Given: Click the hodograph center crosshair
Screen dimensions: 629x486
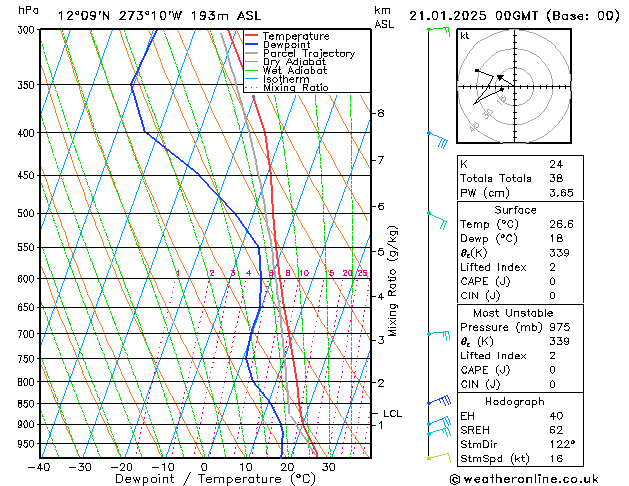Looking at the screenshot, I should pos(514,87).
